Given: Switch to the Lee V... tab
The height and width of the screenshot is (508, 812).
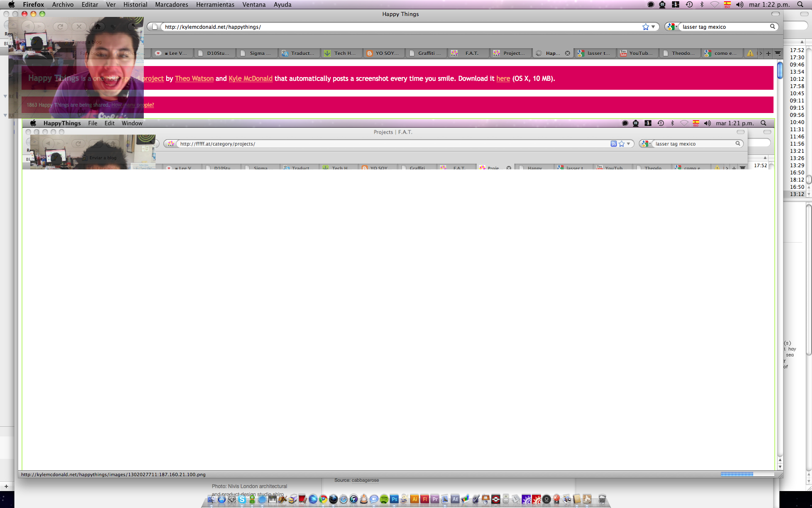Looking at the screenshot, I should click(173, 53).
